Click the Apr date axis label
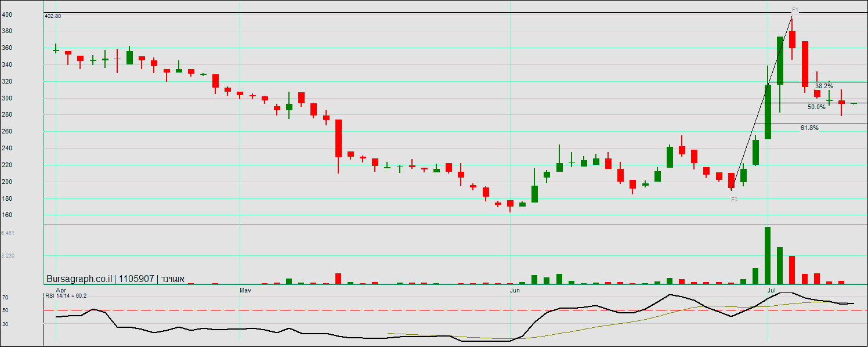Image resolution: width=868 pixels, height=347 pixels. click(x=61, y=289)
